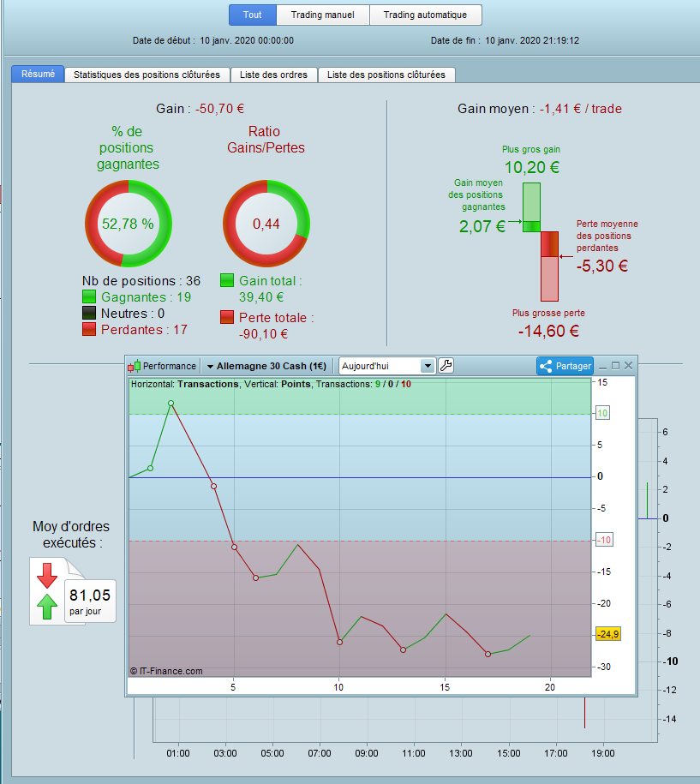The height and width of the screenshot is (784, 700).
Task: Open chart settings wrench icon
Action: (446, 366)
